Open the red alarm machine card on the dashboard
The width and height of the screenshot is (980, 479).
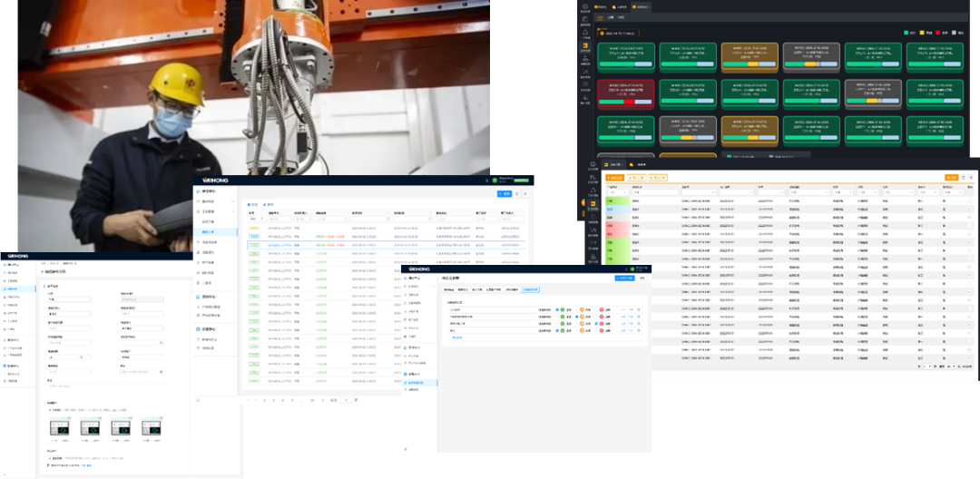626,94
